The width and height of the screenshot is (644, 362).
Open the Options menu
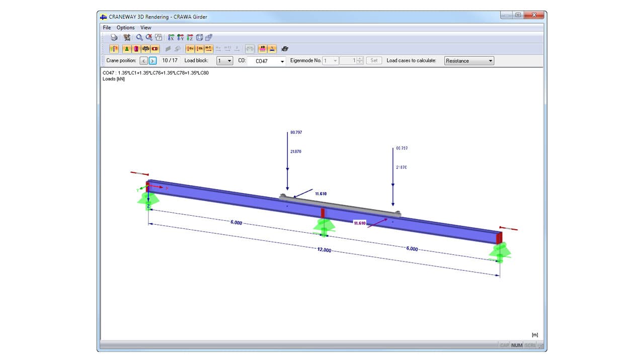tap(125, 28)
